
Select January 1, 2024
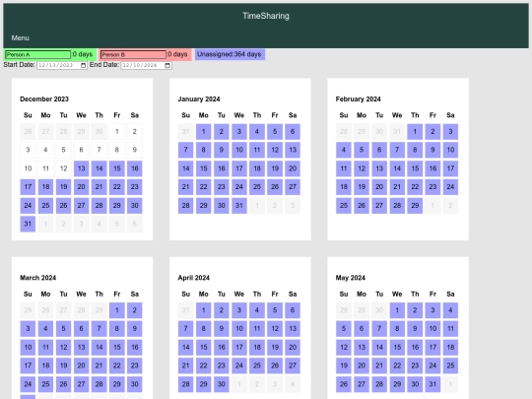[x=204, y=132]
